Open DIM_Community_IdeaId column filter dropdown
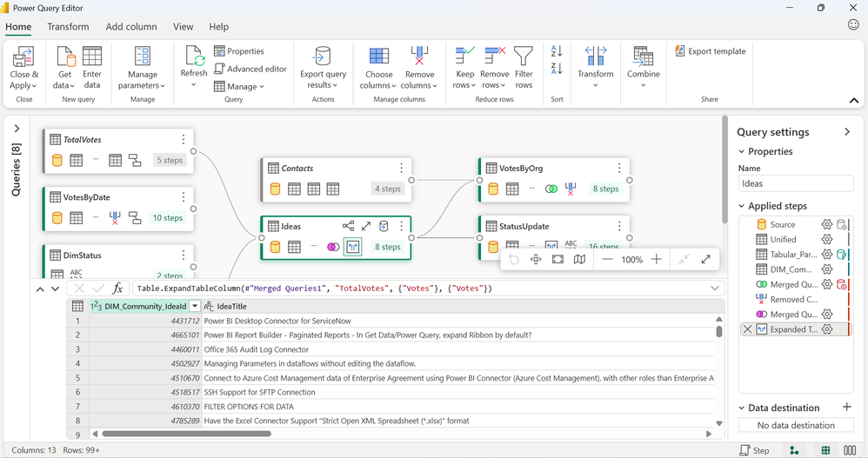 coord(194,306)
